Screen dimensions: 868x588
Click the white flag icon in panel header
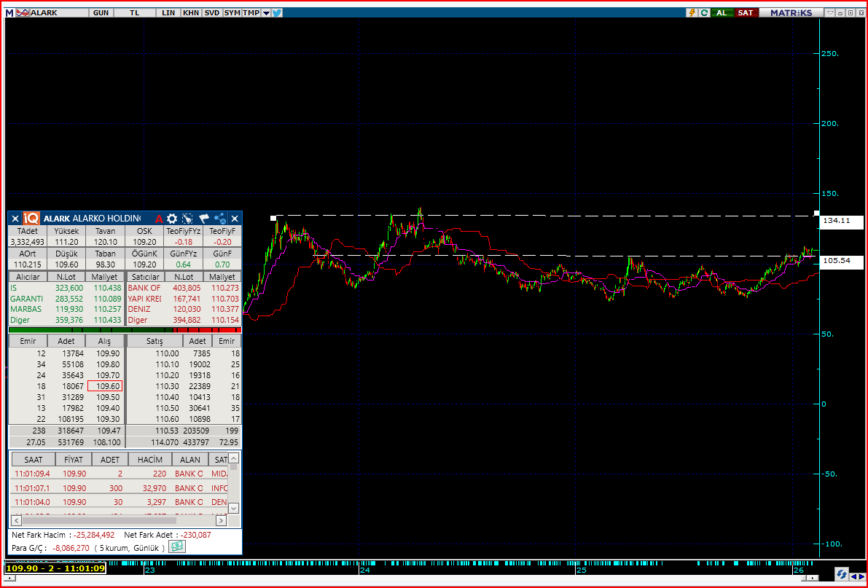coord(204,219)
